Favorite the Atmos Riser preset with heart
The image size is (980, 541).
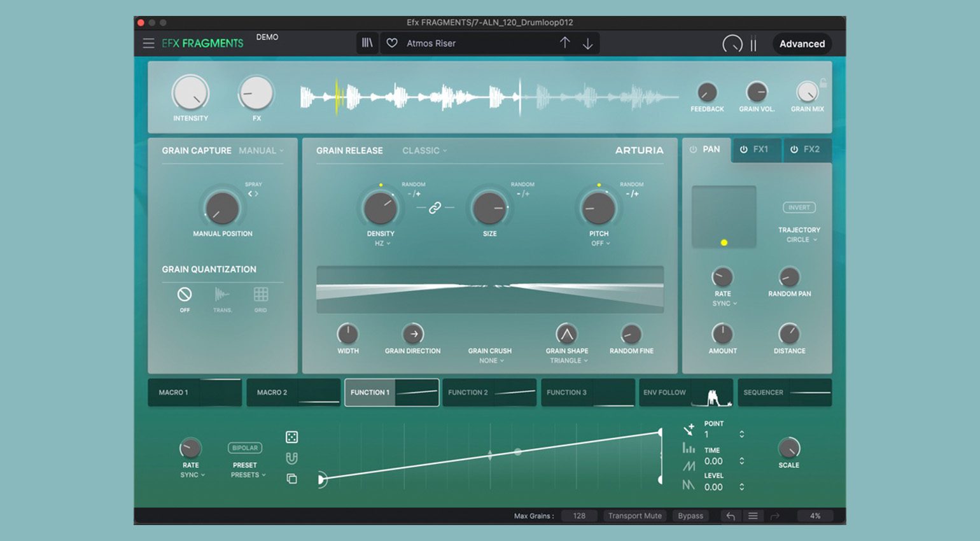coord(392,43)
